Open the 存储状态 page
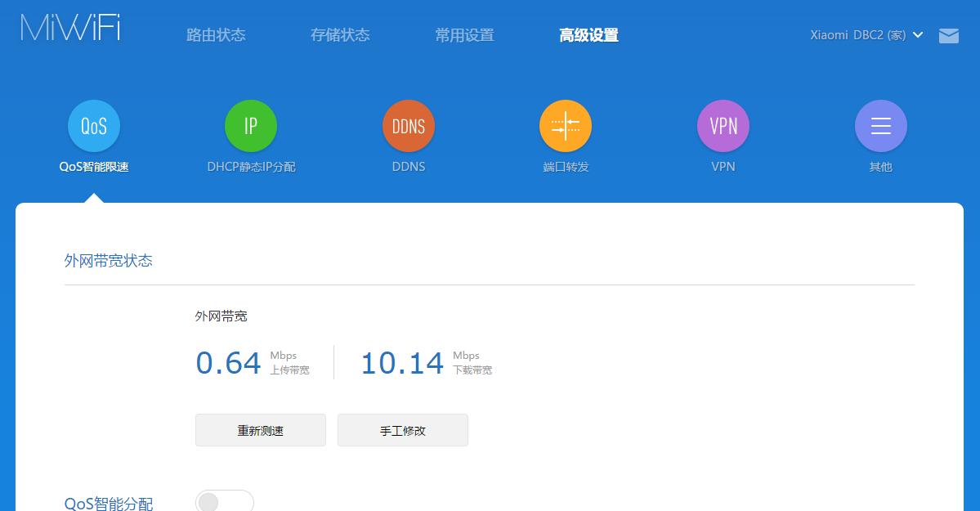This screenshot has height=511, width=980. 340,34
